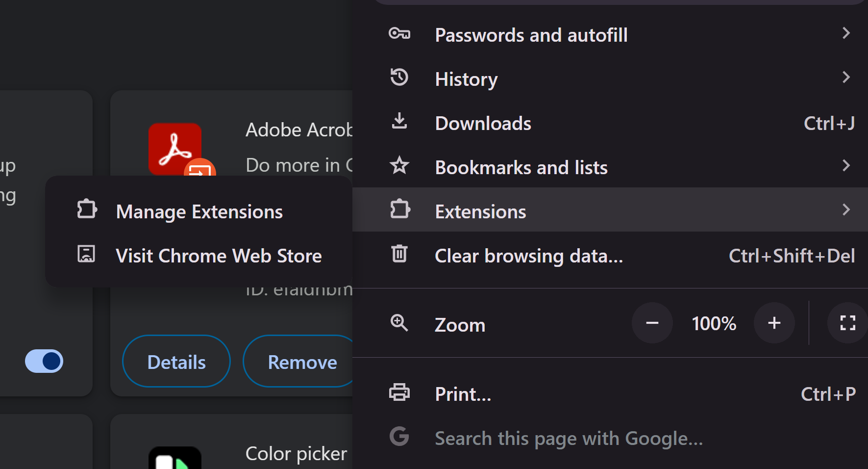Click the Downloads arrow icon
868x469 pixels.
click(399, 121)
